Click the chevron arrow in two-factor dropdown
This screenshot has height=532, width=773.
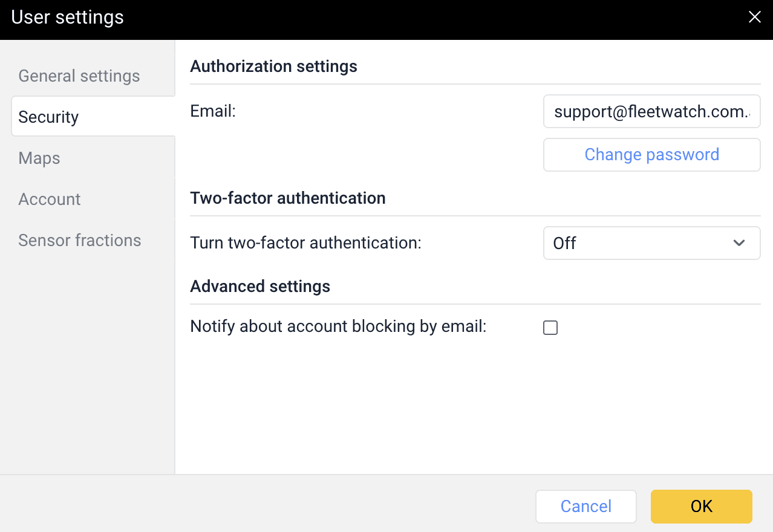739,243
